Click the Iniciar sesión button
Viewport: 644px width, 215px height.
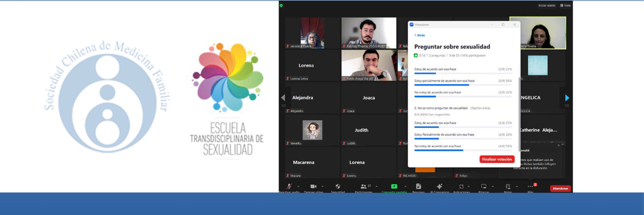point(547,6)
